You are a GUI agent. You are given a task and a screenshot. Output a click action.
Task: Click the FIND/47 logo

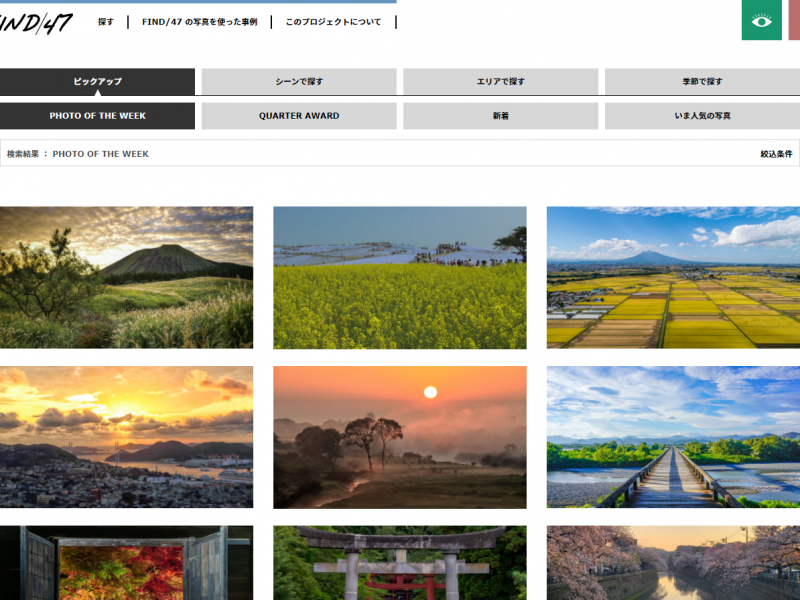click(36, 23)
